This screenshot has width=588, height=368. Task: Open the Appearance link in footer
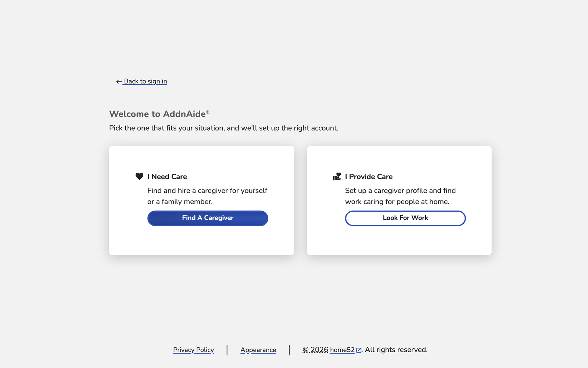pos(258,350)
